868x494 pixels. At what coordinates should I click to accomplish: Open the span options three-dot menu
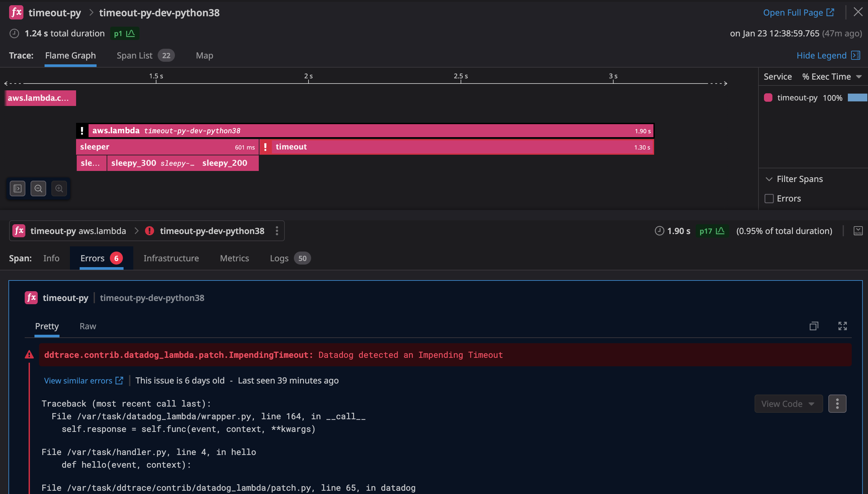[277, 231]
